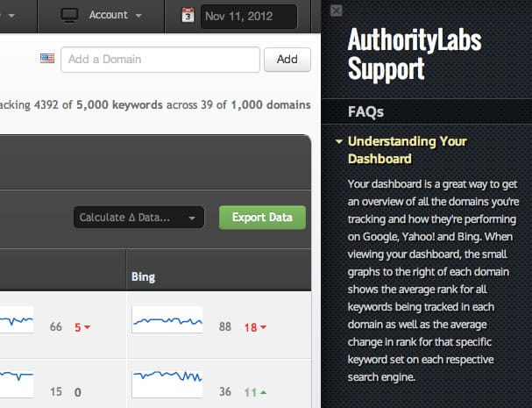The height and width of the screenshot is (408, 532).
Task: Collapse the Understanding Your Dashboard FAQ
Action: click(338, 141)
